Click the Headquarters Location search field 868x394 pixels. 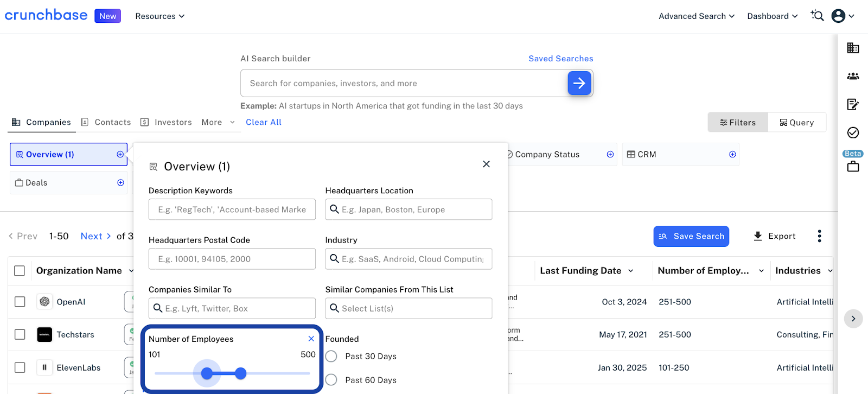[x=409, y=209]
